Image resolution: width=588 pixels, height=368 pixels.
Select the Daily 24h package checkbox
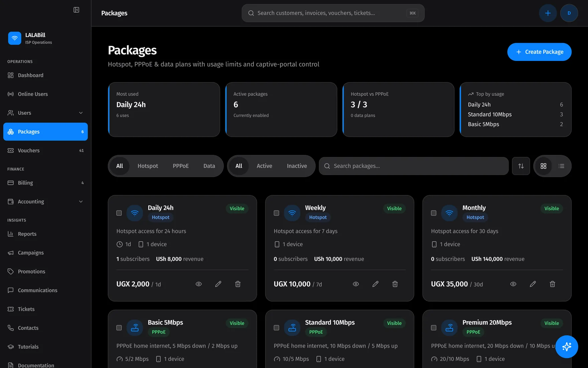[x=119, y=213]
